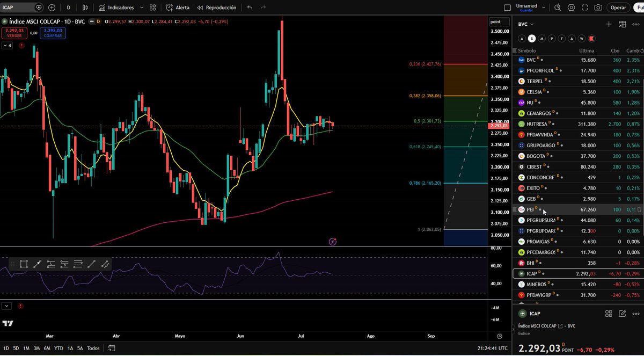
Task: Click the red error icon beside legend toggle
Action: coord(21,46)
